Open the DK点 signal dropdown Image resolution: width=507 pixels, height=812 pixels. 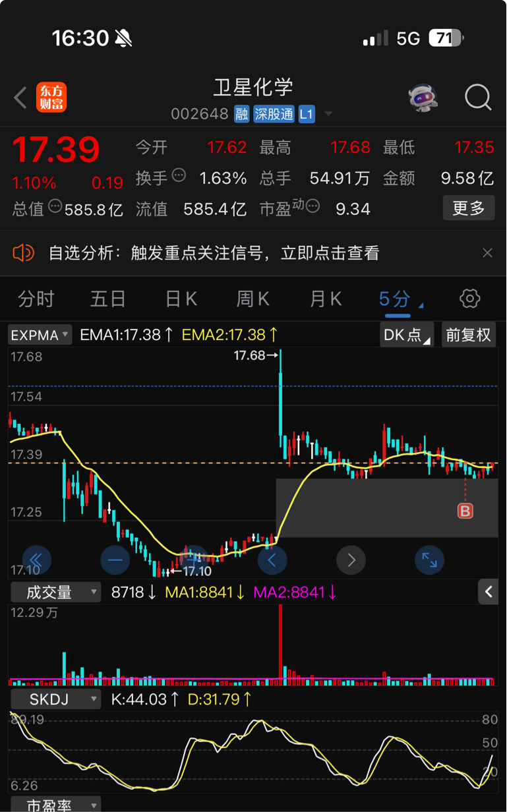(x=407, y=335)
